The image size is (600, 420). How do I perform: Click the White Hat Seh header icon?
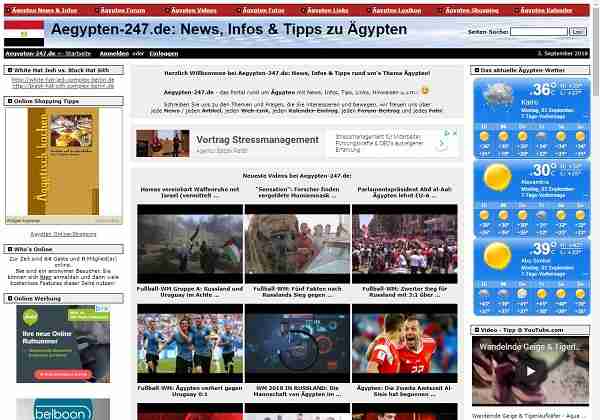point(10,70)
